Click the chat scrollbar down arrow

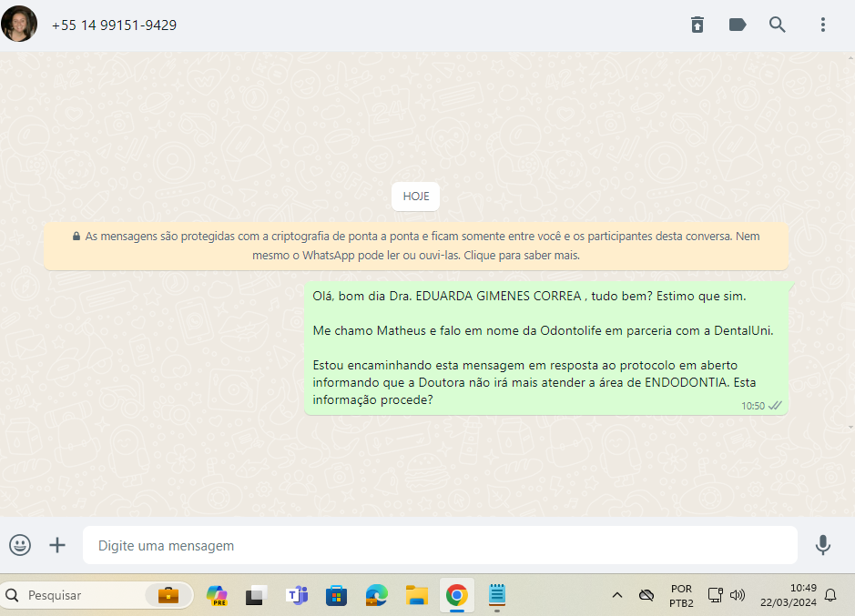851,428
